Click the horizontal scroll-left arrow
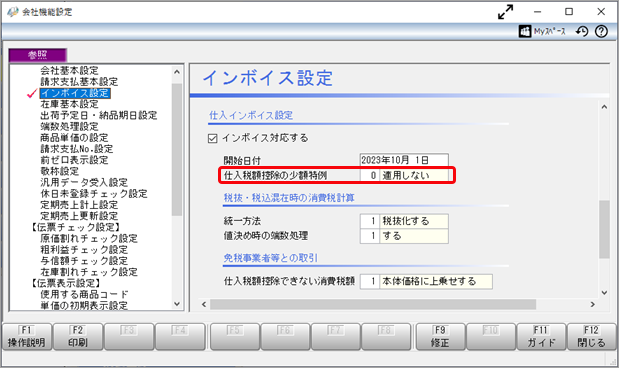 point(204,304)
